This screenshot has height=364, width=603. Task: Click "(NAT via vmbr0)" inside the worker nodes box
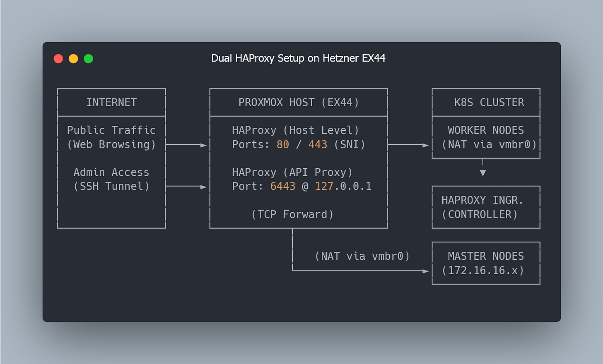point(489,145)
